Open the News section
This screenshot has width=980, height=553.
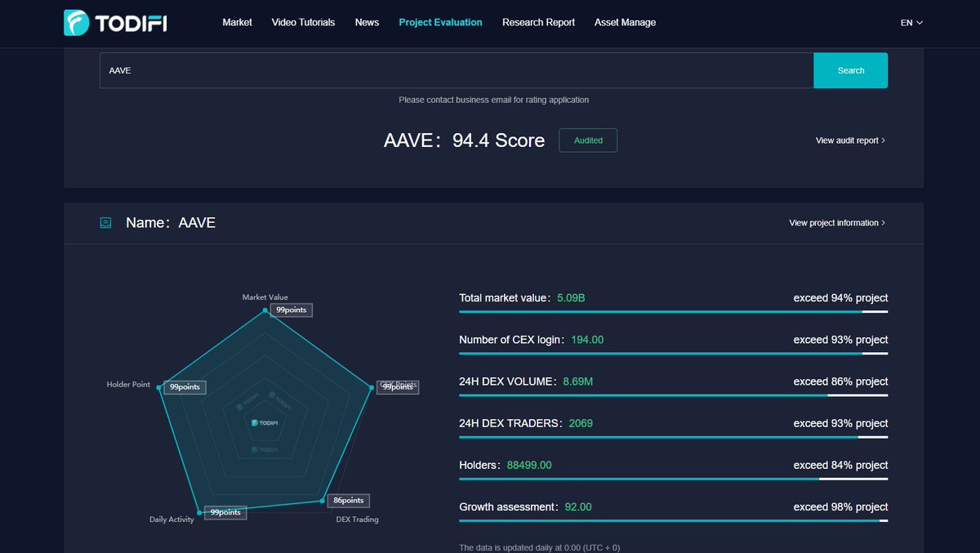click(x=367, y=22)
